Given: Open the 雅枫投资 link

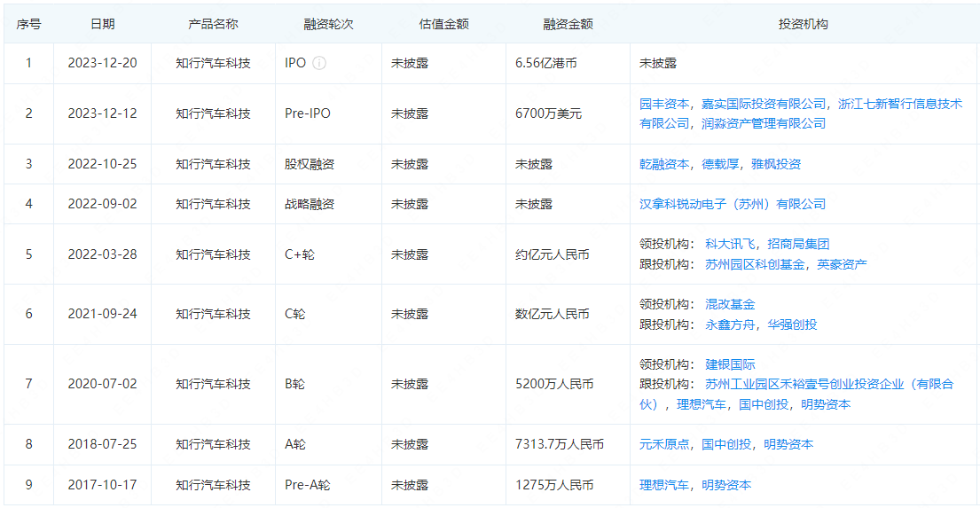Looking at the screenshot, I should (776, 164).
